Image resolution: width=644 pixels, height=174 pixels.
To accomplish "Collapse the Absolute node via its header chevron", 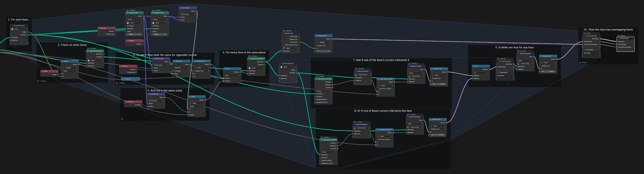I will [174, 61].
